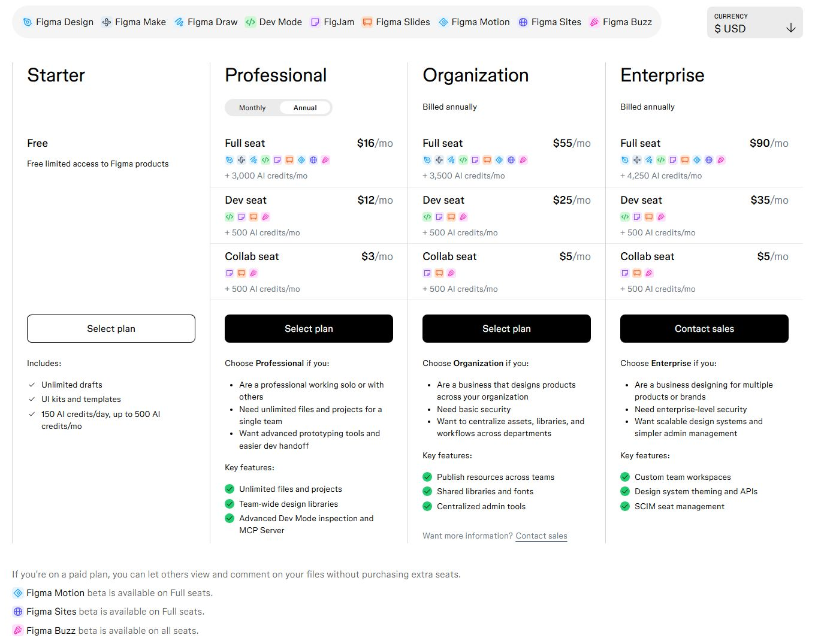Click the Figma Motion icon in footer note
The height and width of the screenshot is (644, 815).
18,593
